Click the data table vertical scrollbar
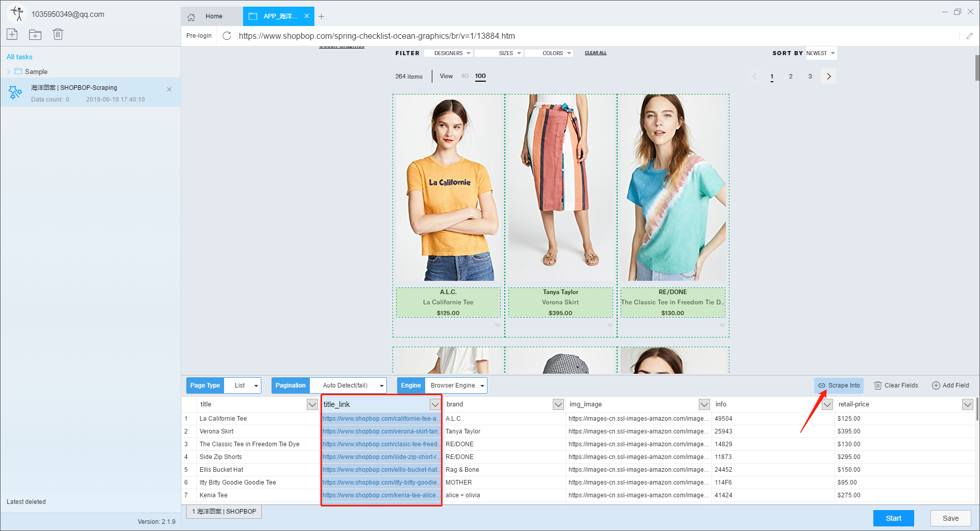The width and height of the screenshot is (980, 531). point(977,409)
